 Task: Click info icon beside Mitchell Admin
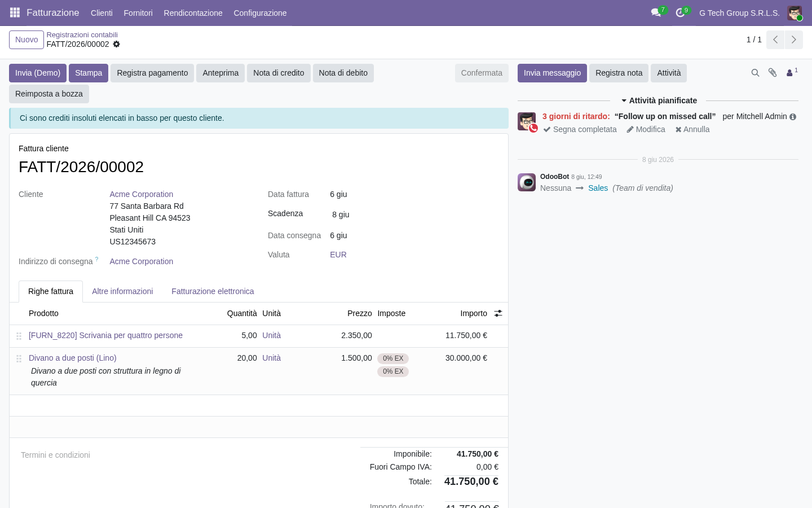click(x=793, y=117)
